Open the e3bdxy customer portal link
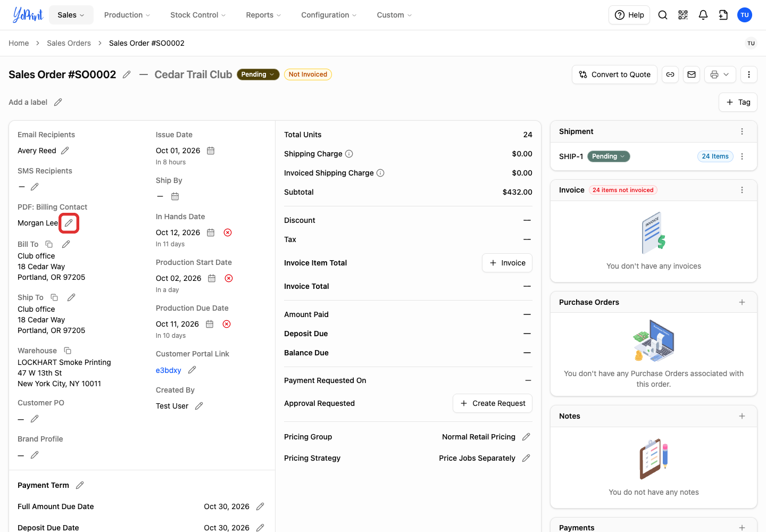This screenshot has width=766, height=532. [168, 370]
